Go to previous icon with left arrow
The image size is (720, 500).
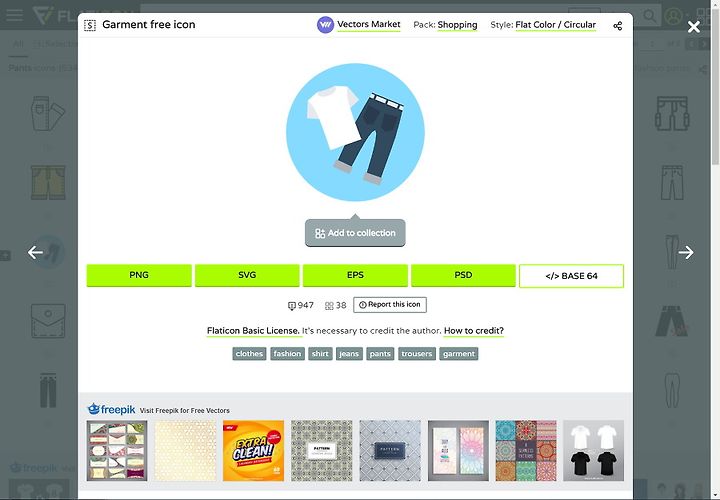click(x=35, y=252)
